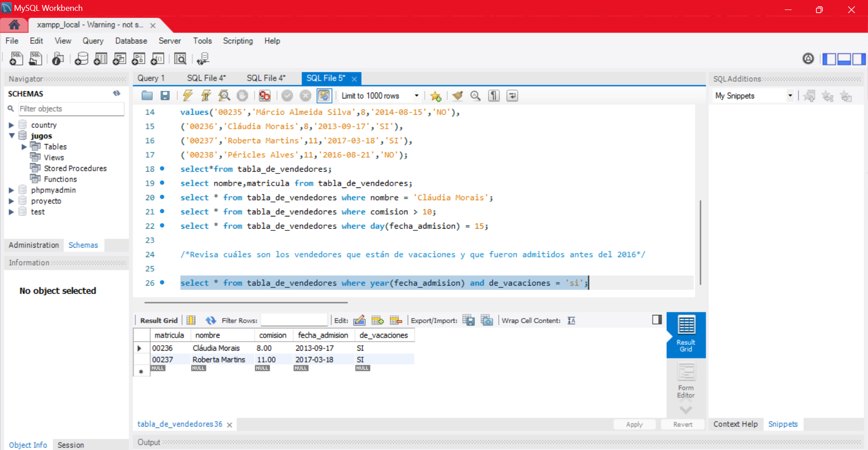Collapse the jugos schema
The height and width of the screenshot is (450, 868).
12,136
